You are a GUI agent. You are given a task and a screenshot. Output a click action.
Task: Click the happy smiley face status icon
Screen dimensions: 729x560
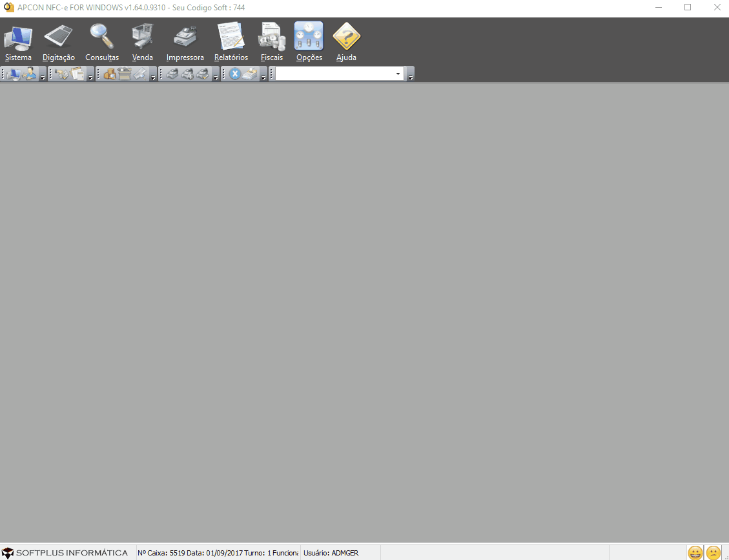pos(695,552)
